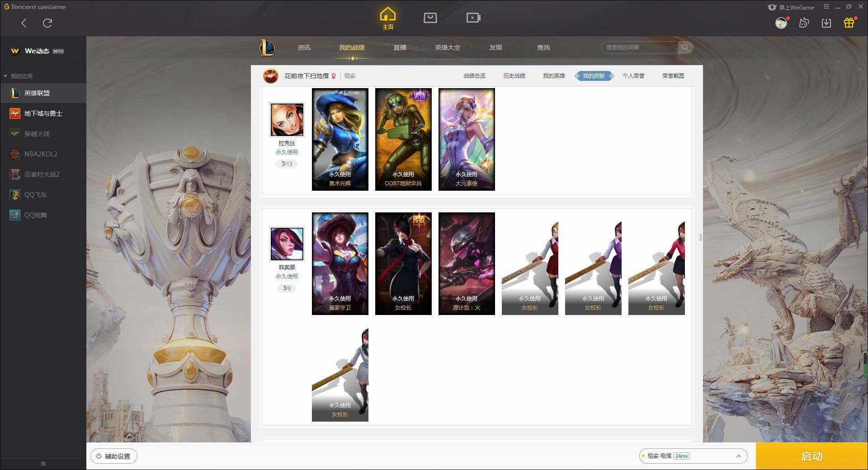Select 英雄联盟 in the sidebar
This screenshot has width=868, height=470.
pyautogui.click(x=43, y=93)
